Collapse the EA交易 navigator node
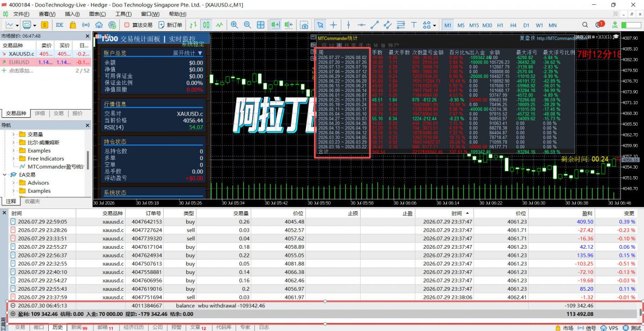 6,175
